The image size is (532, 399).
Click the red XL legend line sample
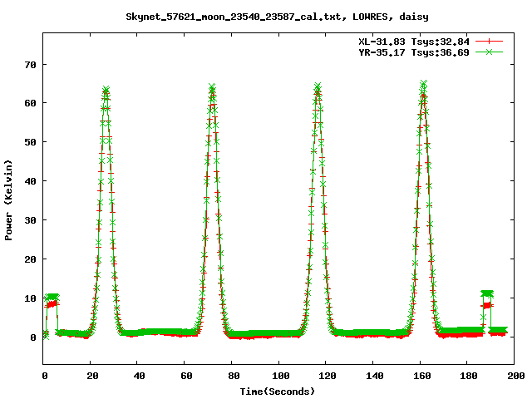489,42
